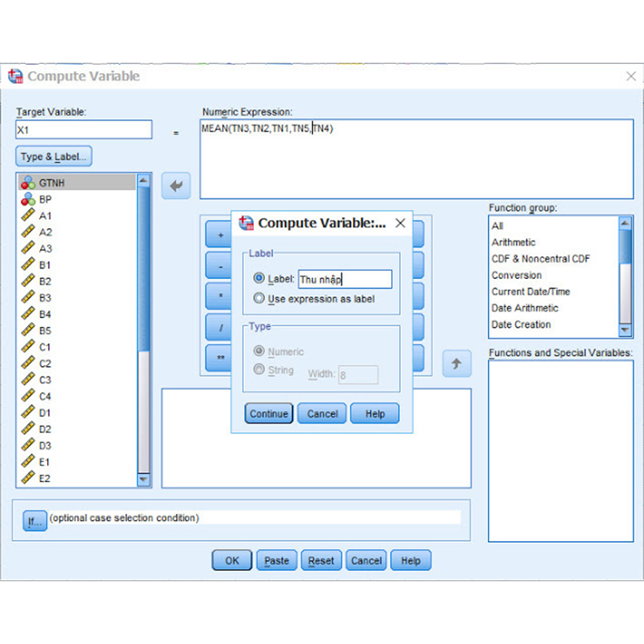
Task: Choose Use expression as label option
Action: click(259, 298)
